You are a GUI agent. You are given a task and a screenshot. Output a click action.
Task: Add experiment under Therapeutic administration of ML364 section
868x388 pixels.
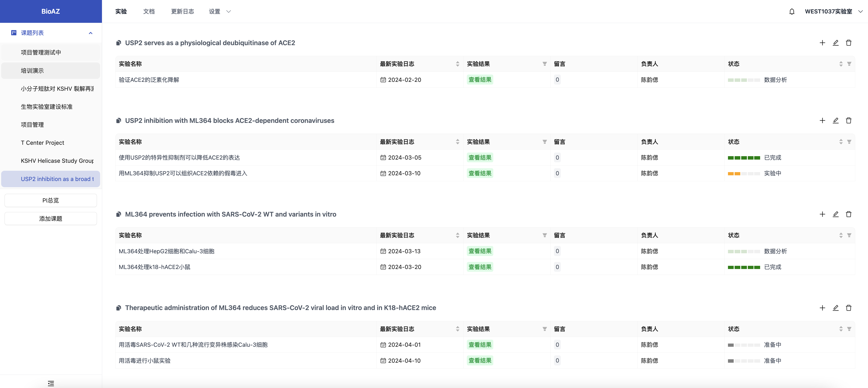pos(822,308)
